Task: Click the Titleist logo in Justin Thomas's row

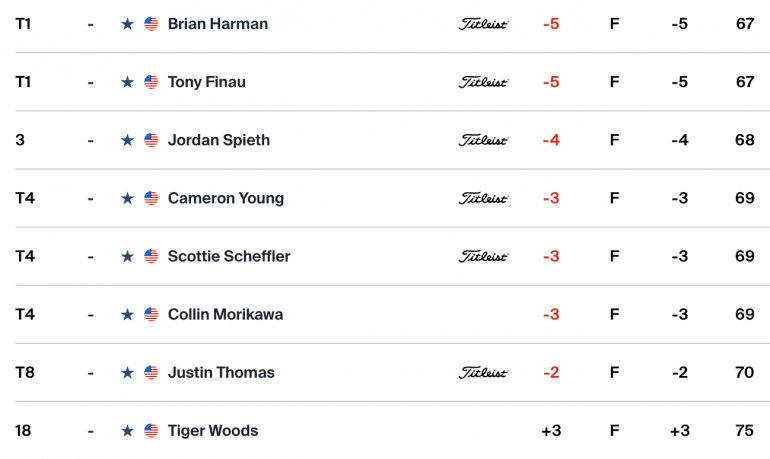Action: pos(483,373)
